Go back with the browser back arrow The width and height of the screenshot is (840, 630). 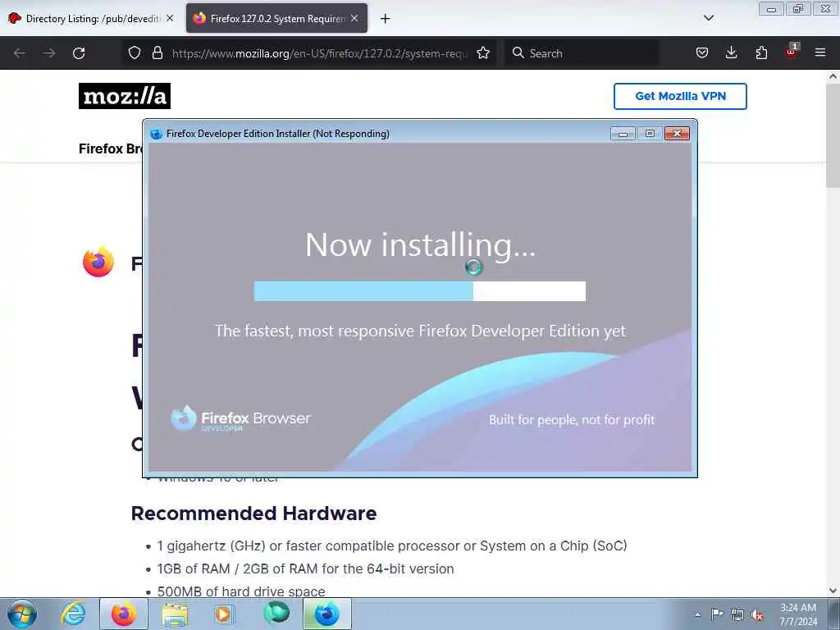tap(20, 53)
